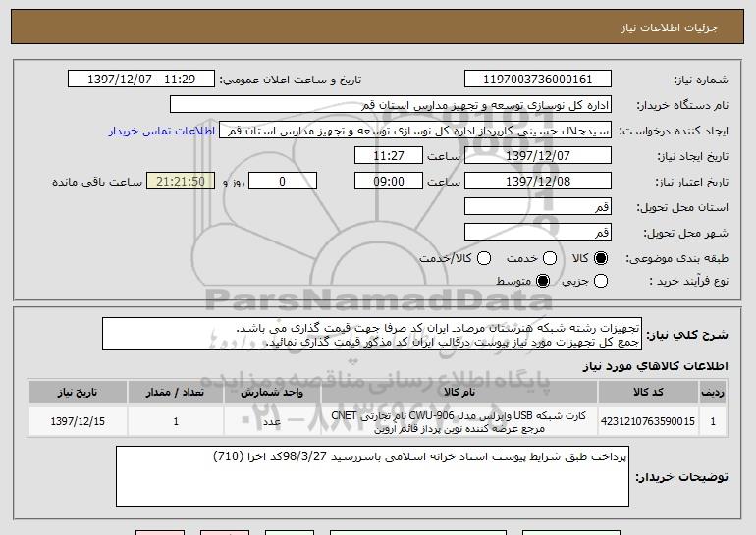This screenshot has width=756, height=535.
Task: Click the تعداد / مقدار column header
Action: (176, 392)
